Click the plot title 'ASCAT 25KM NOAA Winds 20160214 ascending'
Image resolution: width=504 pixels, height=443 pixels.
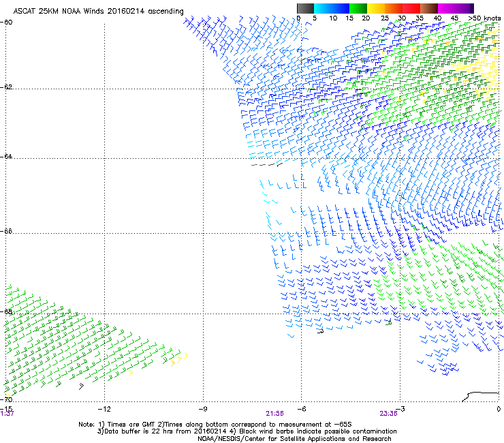[98, 12]
